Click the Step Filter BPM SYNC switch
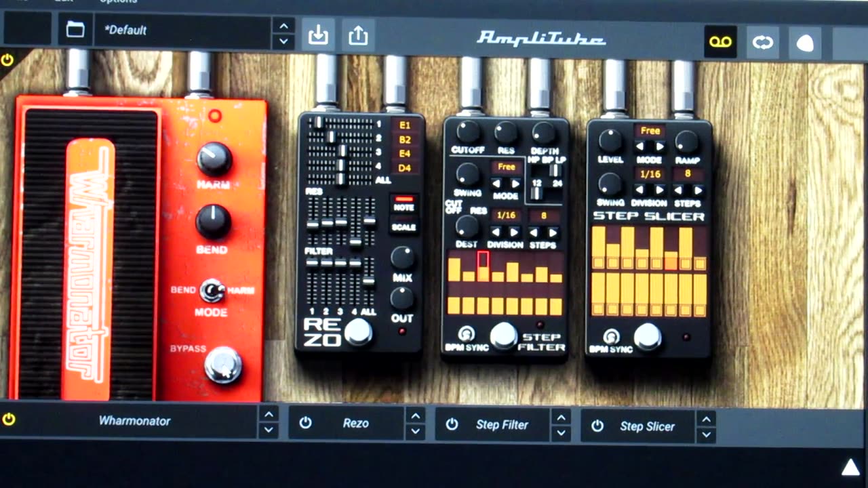 coord(467,333)
